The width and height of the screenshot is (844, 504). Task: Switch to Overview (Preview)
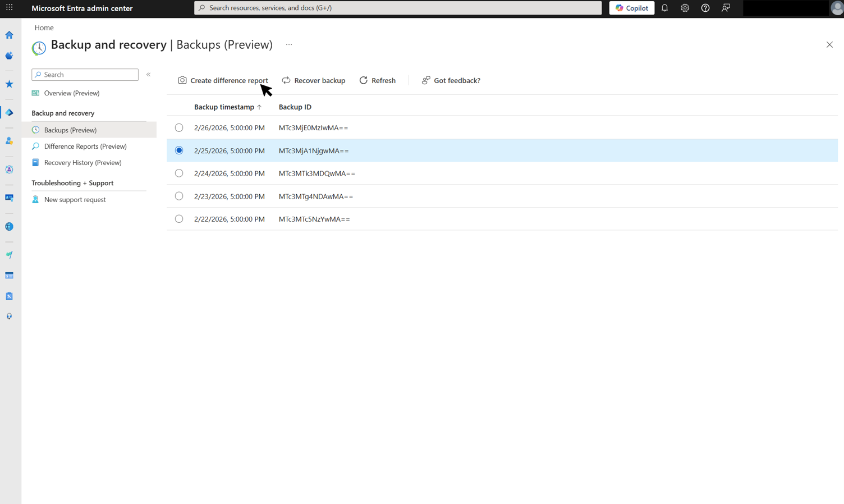(72, 93)
